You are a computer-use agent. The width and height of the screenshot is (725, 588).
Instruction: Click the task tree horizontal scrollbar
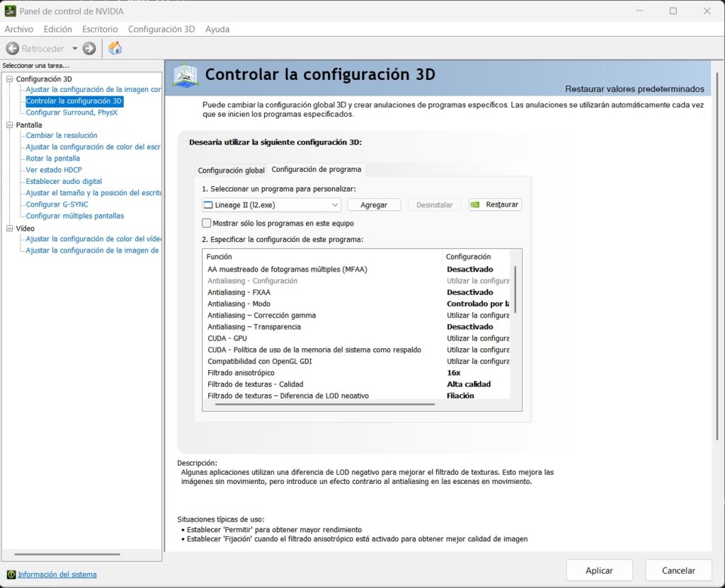point(67,554)
